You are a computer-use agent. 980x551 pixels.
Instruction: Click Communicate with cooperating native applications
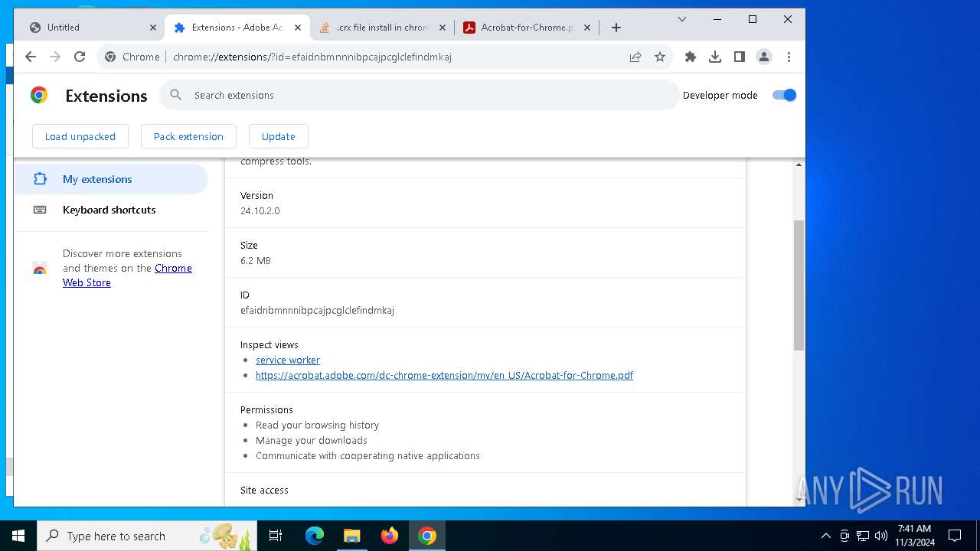(367, 455)
